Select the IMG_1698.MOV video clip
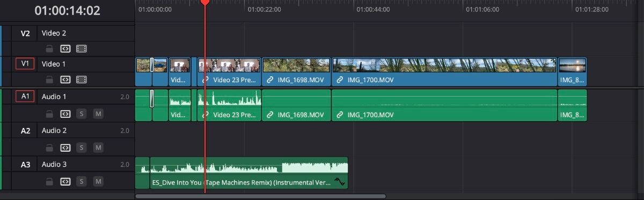The width and height of the screenshot is (644, 200). coord(296,72)
